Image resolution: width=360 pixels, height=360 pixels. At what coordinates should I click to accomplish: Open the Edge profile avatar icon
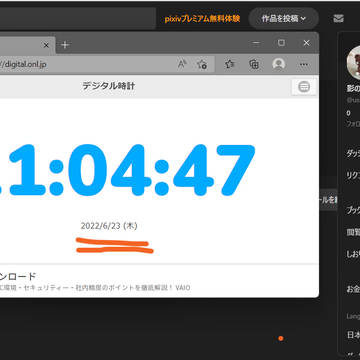tap(279, 64)
